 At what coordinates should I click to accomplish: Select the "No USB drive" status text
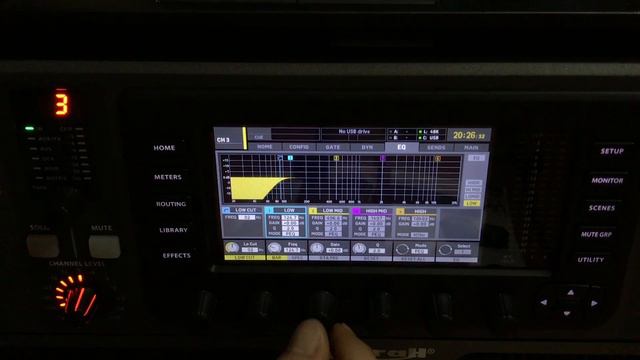[354, 131]
